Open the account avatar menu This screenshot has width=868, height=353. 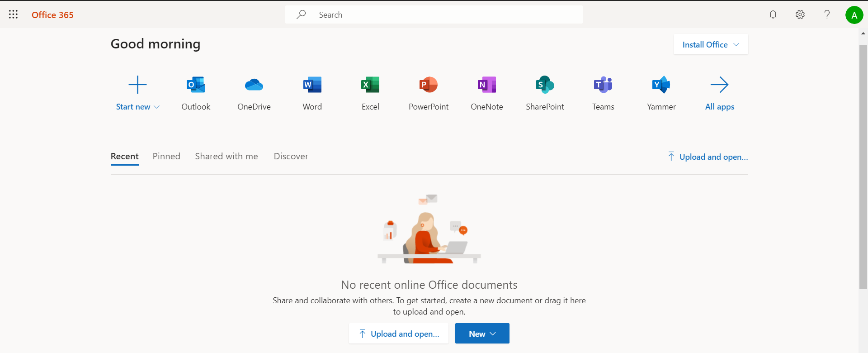tap(854, 15)
